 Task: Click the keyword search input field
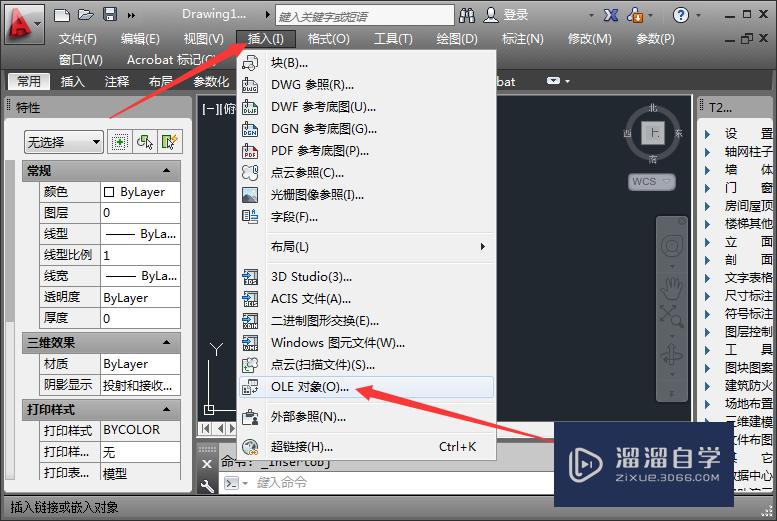(x=364, y=15)
